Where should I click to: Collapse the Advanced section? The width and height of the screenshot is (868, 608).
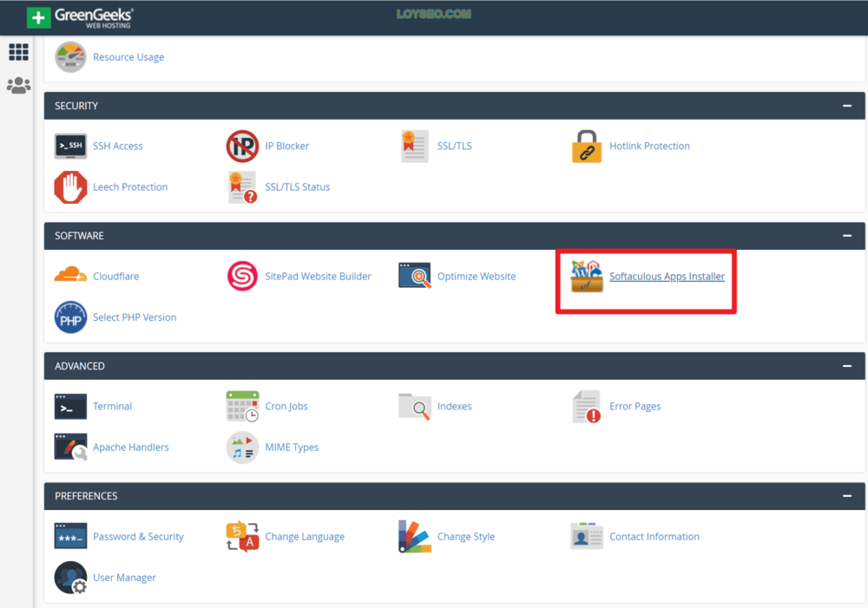[847, 366]
